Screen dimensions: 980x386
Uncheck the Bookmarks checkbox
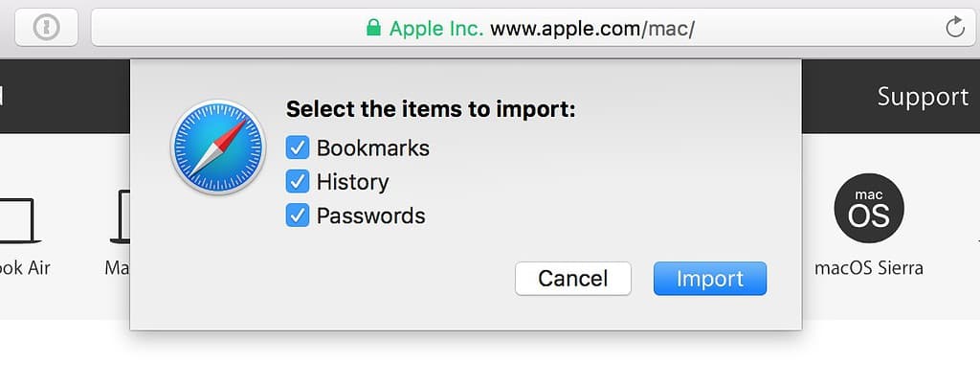click(x=298, y=148)
